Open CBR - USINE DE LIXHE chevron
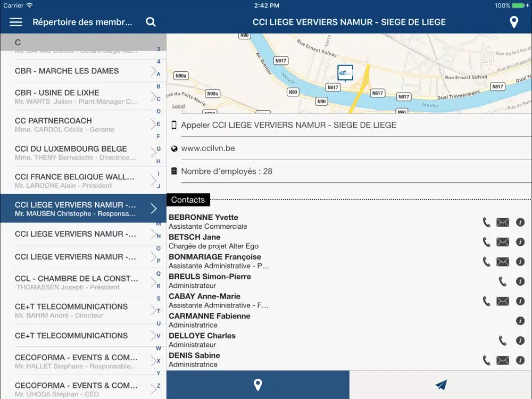The image size is (532, 399). coord(154,97)
